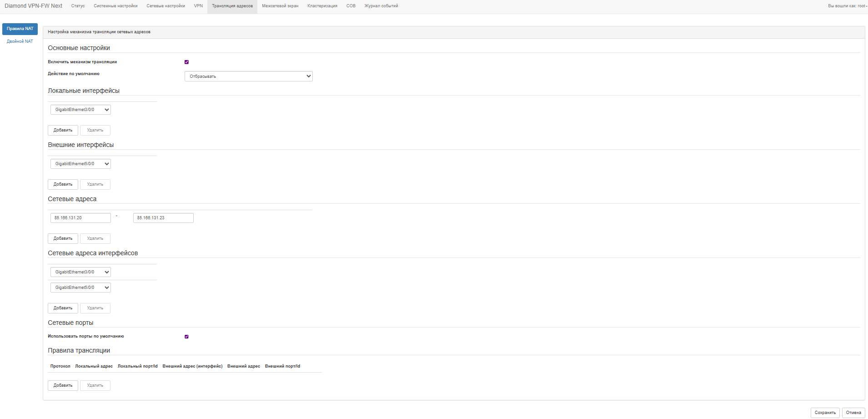Open the 'Журнал событий' tab
Screen dimensions: 868x419
pos(381,6)
